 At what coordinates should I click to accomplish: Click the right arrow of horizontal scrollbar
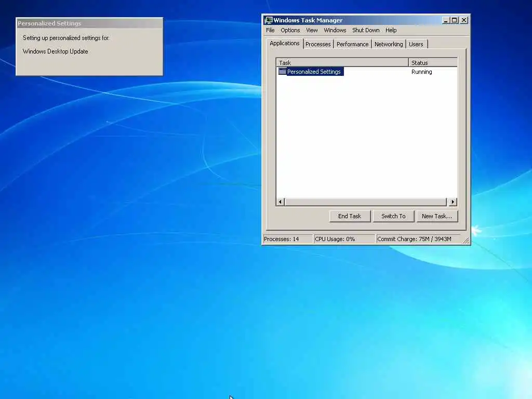pyautogui.click(x=453, y=202)
